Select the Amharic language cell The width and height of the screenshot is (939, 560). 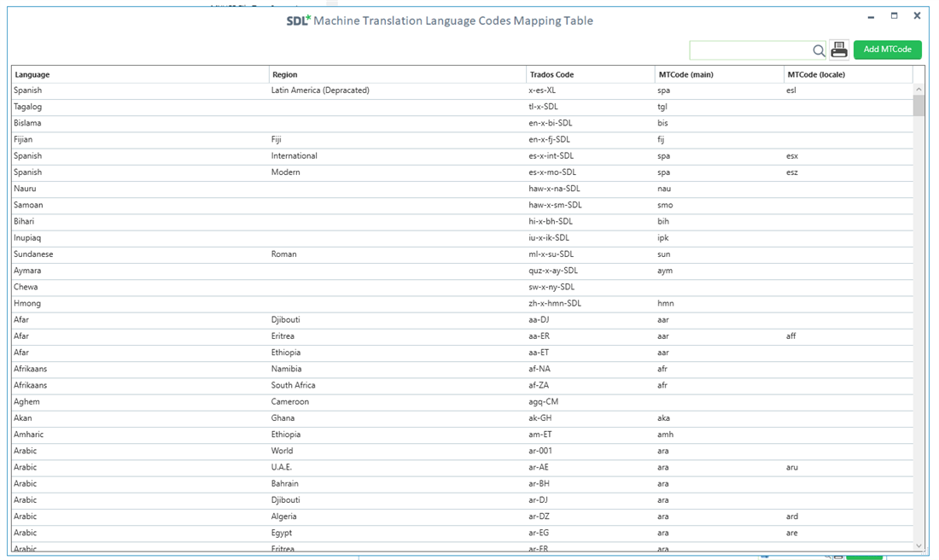click(29, 435)
